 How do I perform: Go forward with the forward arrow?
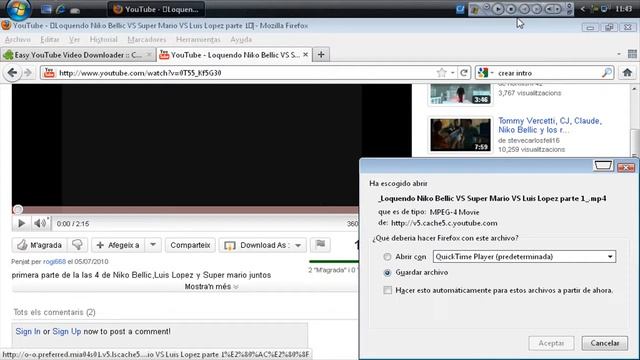pos(28,73)
